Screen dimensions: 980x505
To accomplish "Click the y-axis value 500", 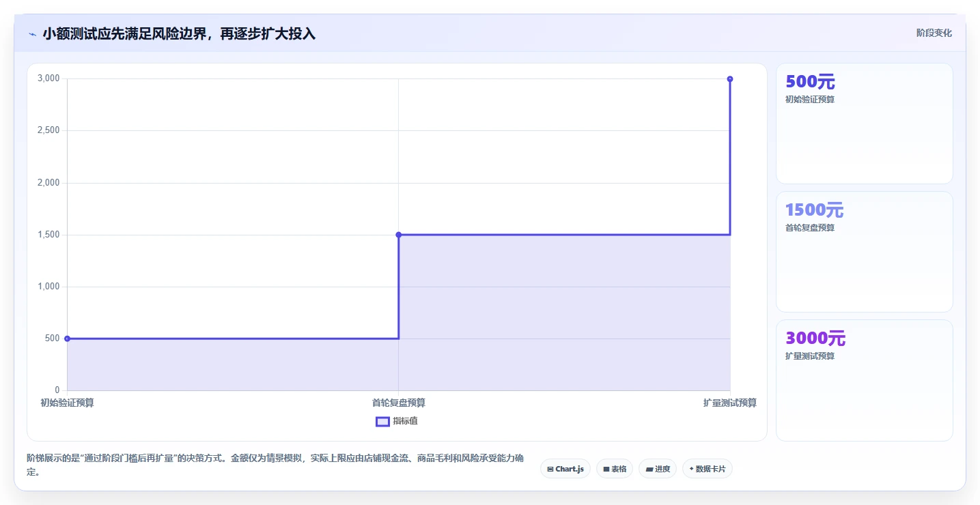I will (53, 338).
